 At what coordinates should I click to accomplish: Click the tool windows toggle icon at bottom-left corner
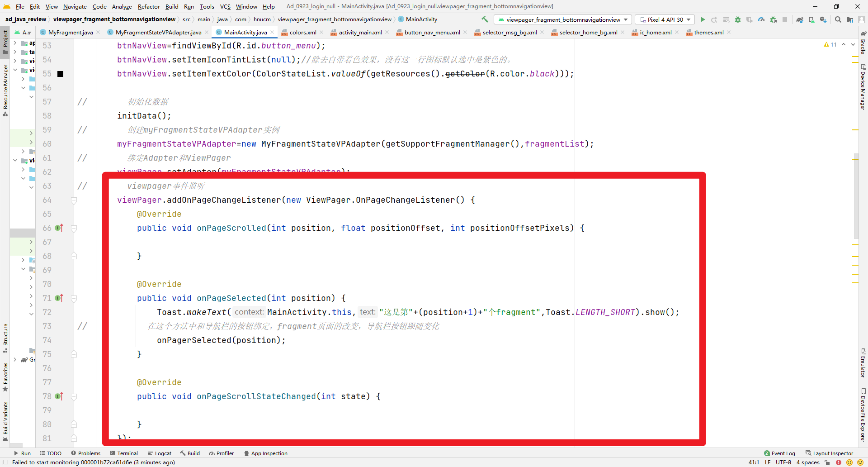[5, 462]
